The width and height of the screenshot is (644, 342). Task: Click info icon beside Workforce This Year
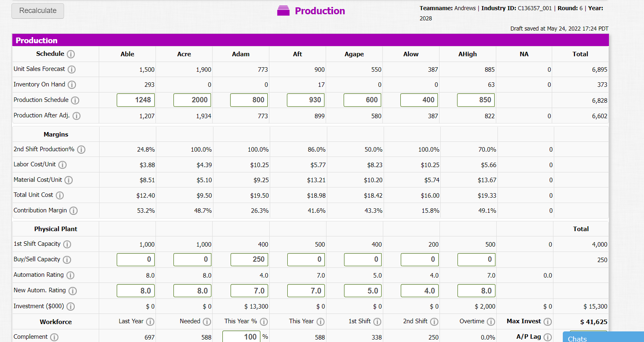coord(320,322)
